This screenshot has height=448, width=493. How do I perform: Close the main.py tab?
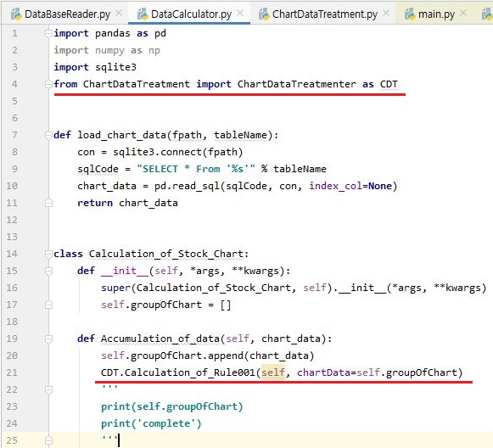click(x=463, y=14)
